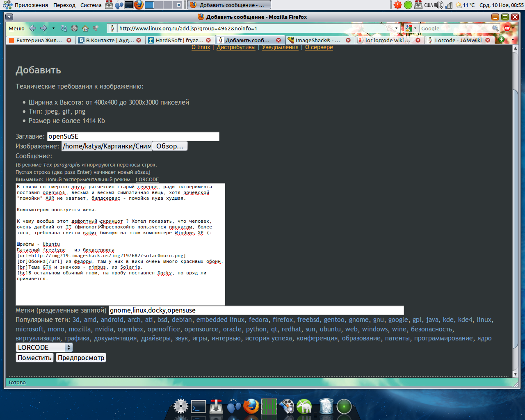Click the network signal icon in the panel
The width and height of the screenshot is (525, 420).
tap(449, 5)
